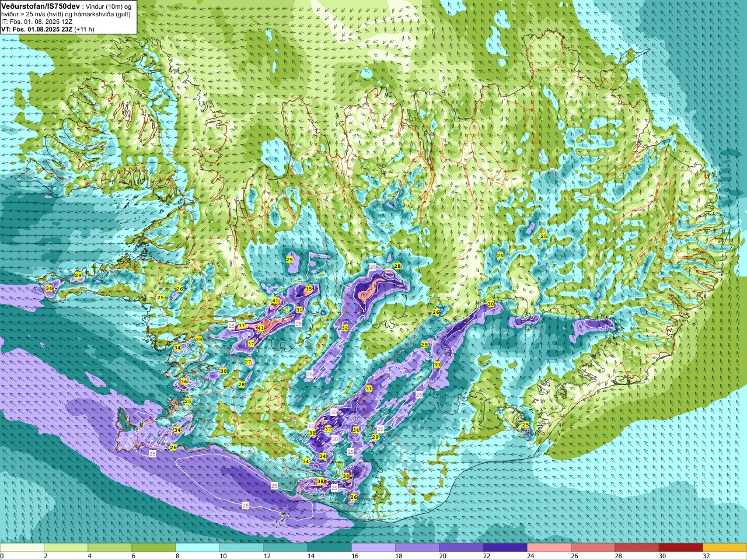This screenshot has width=747, height=560.
Task: Click the 12–14 m/s teal legend swatch
Action: point(285,548)
